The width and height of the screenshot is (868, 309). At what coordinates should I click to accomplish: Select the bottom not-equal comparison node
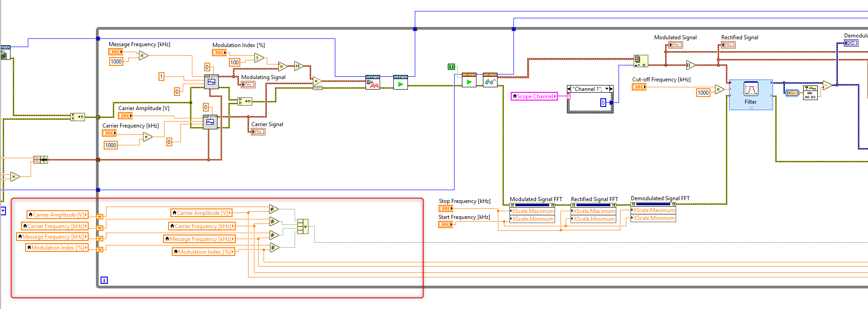click(x=274, y=248)
